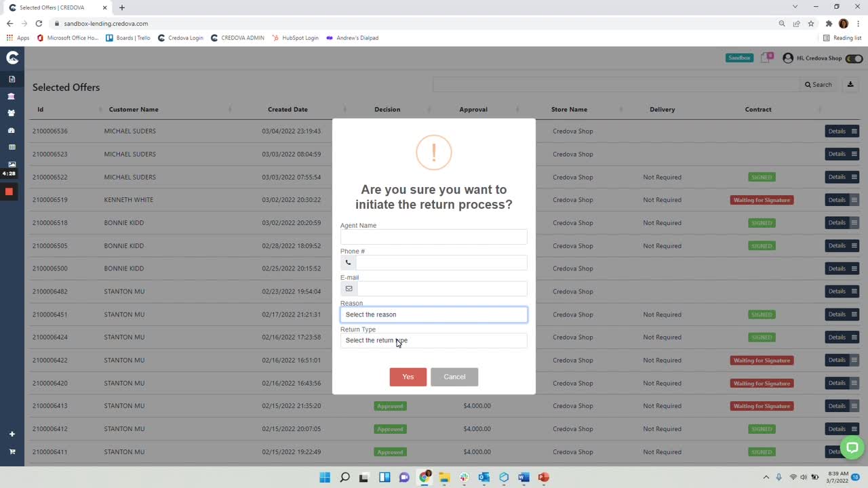
Task: Bookmark this page with the star icon
Action: point(810,23)
